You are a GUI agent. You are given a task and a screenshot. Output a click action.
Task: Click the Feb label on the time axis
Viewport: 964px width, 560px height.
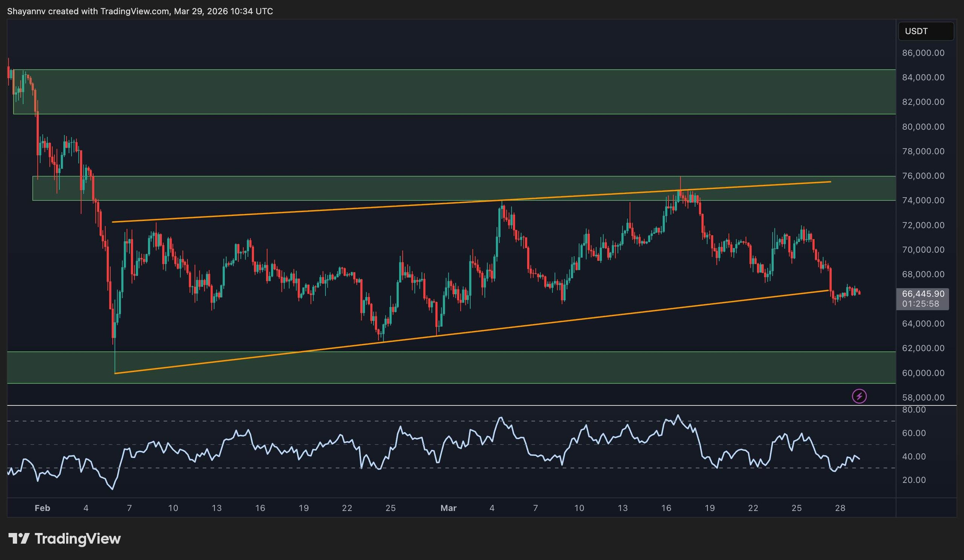(42, 508)
